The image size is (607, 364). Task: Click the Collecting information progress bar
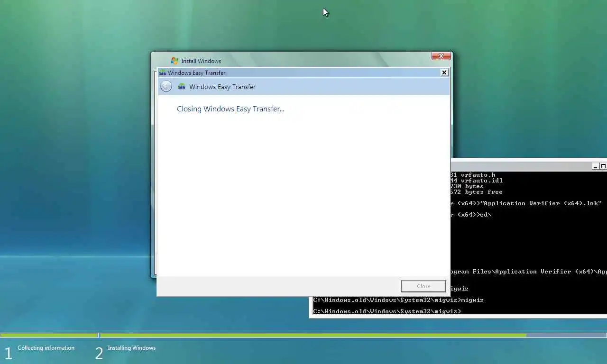pos(49,335)
